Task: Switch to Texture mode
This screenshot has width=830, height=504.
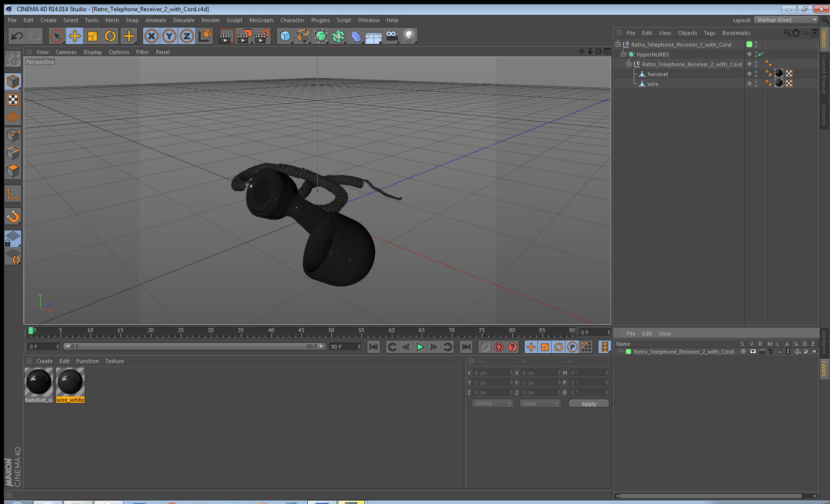Action: (x=13, y=100)
